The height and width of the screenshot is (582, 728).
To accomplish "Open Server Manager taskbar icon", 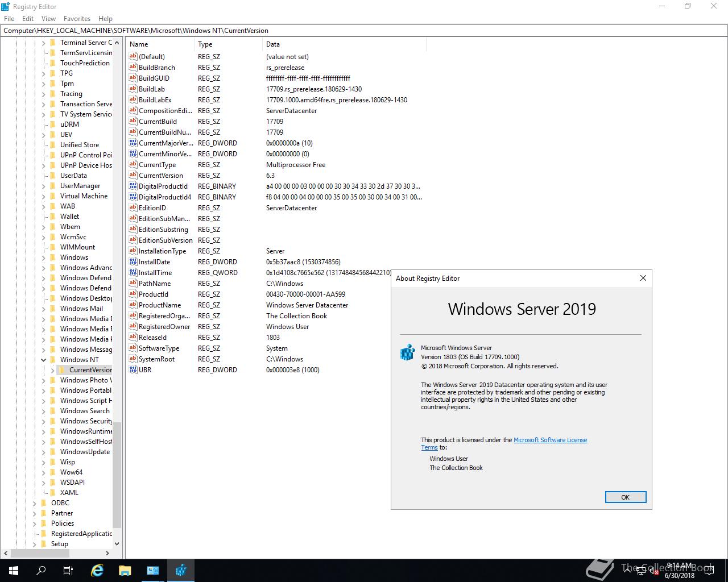I will coord(153,570).
